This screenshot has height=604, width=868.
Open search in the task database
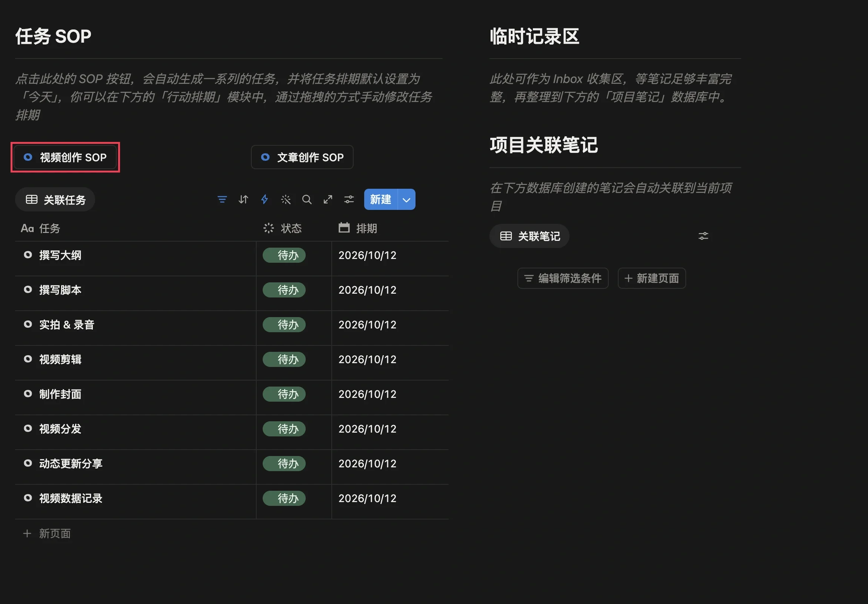coord(307,199)
